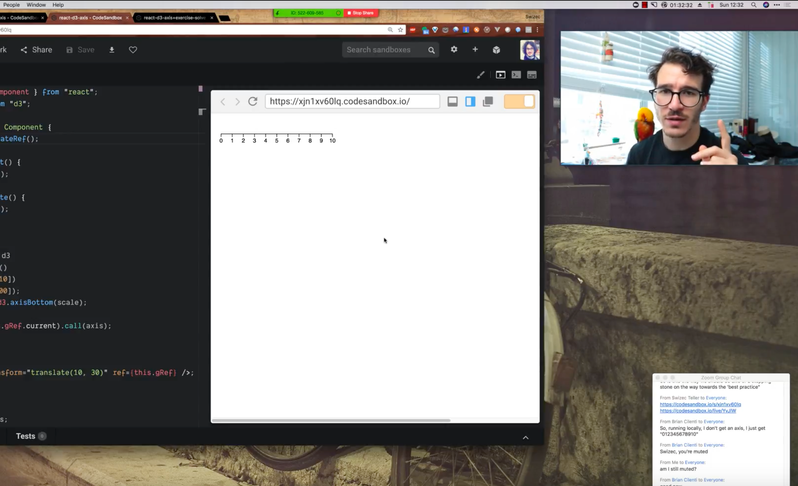The image size is (798, 486).
Task: Go back in the preview browser
Action: click(x=223, y=101)
